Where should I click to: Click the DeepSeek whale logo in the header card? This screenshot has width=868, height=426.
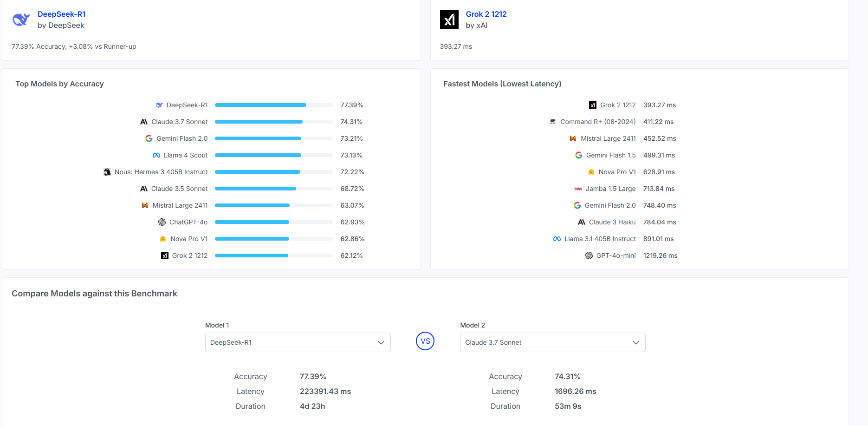(21, 20)
